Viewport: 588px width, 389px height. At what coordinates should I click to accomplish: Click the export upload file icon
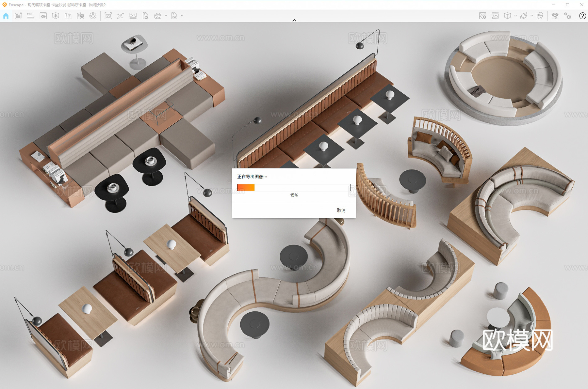click(x=145, y=16)
